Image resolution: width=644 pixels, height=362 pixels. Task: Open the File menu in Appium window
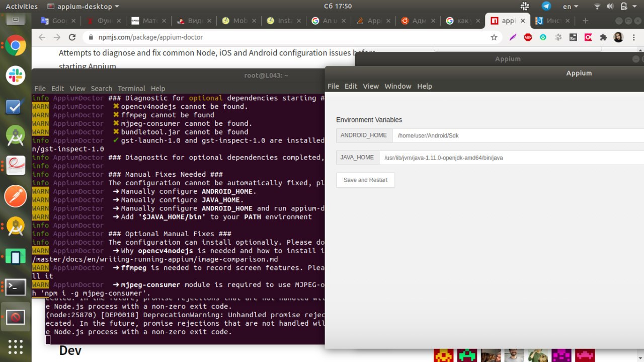point(333,86)
